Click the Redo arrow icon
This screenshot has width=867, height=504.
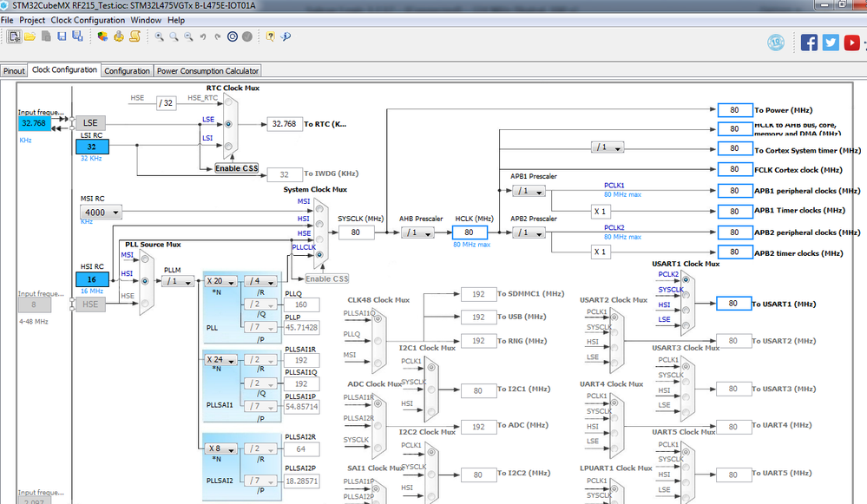pos(217,37)
